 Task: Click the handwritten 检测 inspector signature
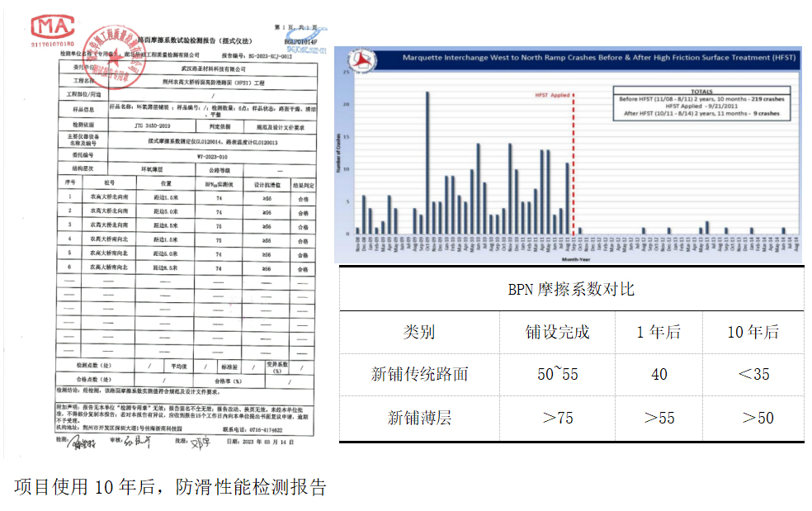[x=82, y=442]
